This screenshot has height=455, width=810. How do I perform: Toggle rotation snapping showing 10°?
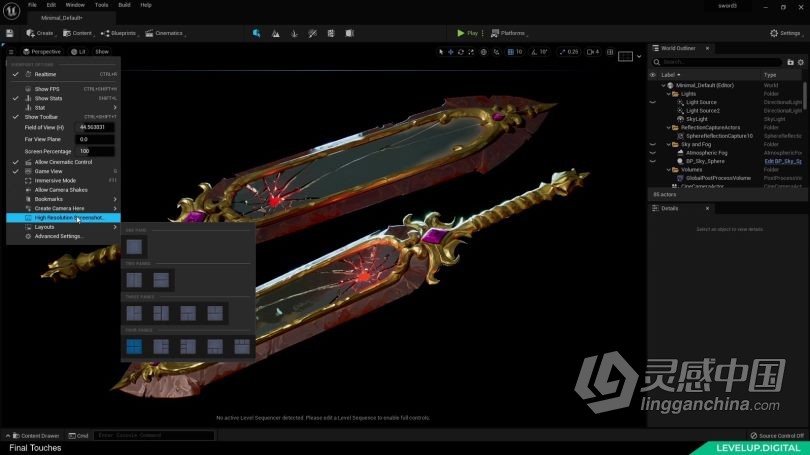pos(540,52)
